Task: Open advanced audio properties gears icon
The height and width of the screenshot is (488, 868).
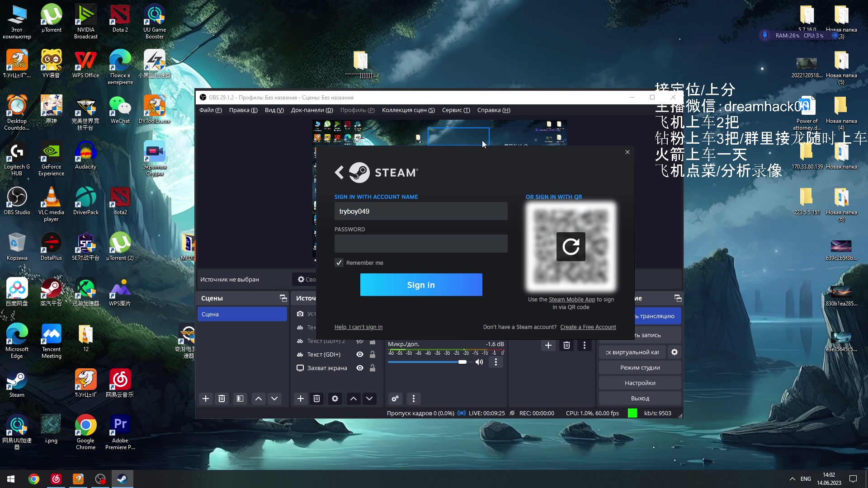Action: [395, 399]
